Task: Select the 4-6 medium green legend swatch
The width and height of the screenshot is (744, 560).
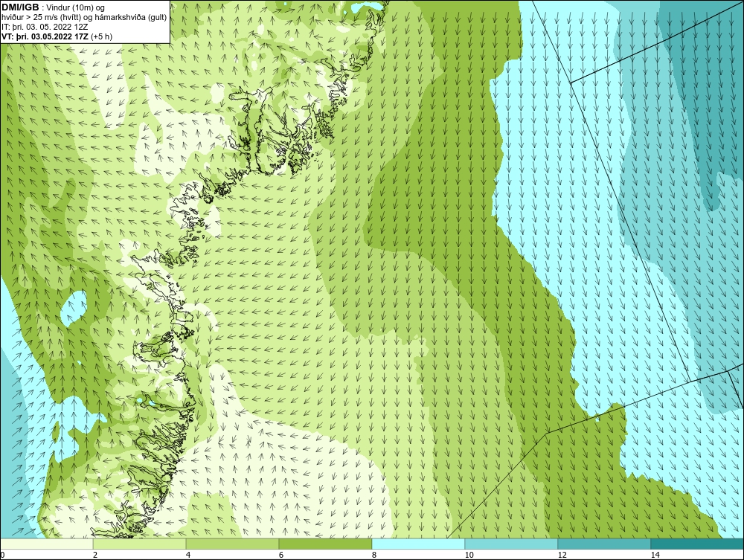Action: pos(232,544)
